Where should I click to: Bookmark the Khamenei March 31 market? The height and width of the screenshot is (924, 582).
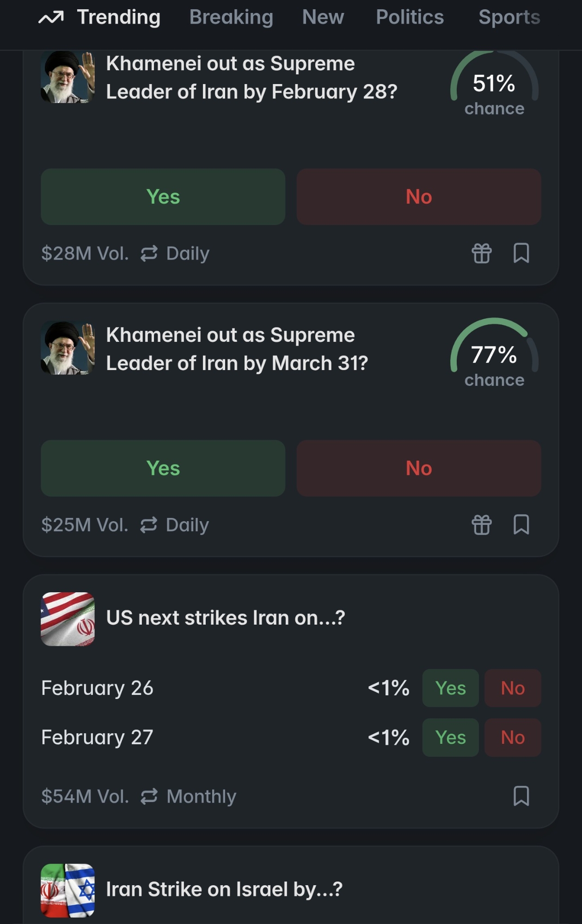click(521, 525)
